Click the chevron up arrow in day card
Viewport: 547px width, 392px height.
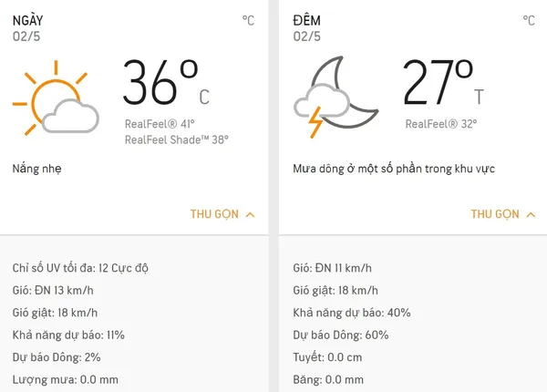[250, 214]
